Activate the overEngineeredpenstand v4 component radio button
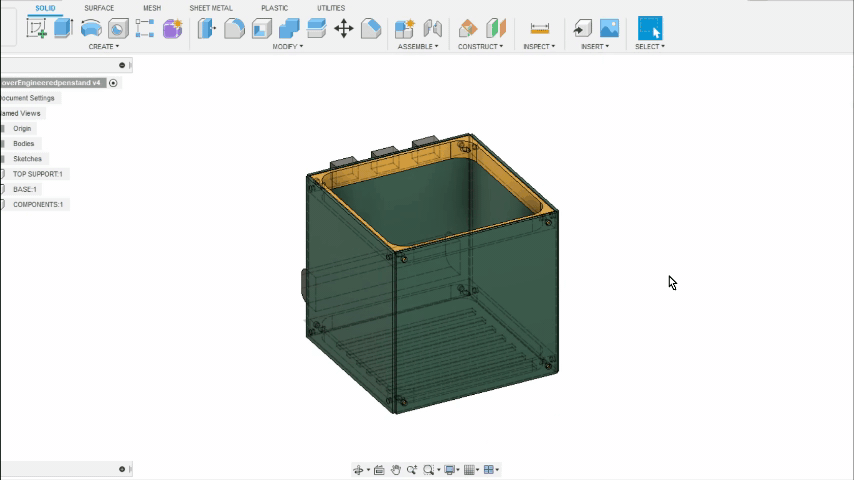Screen dimensions: 854x480 [x=113, y=83]
